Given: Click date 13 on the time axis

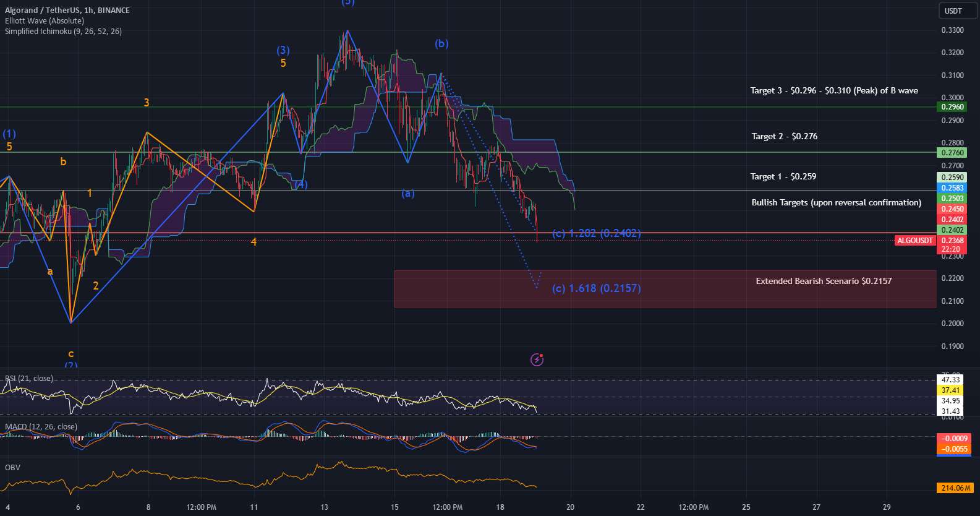Looking at the screenshot, I should point(324,507).
